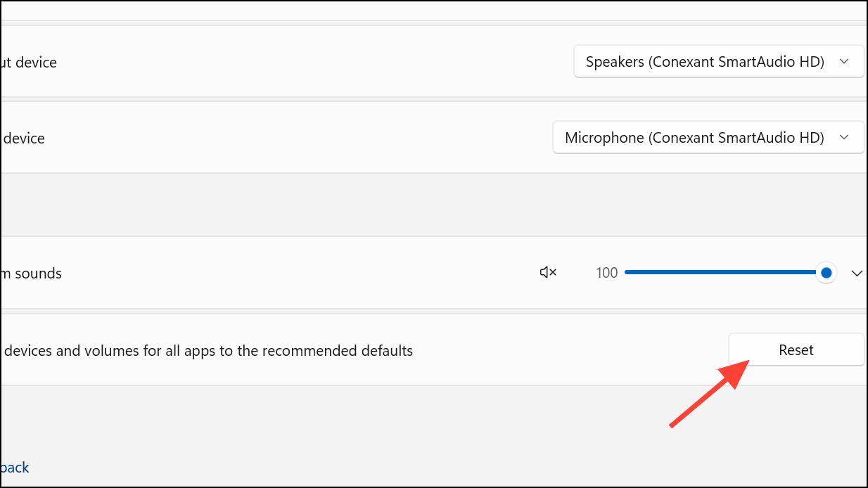This screenshot has width=868, height=488.
Task: Mute the system sounds speaker icon
Action: (548, 273)
